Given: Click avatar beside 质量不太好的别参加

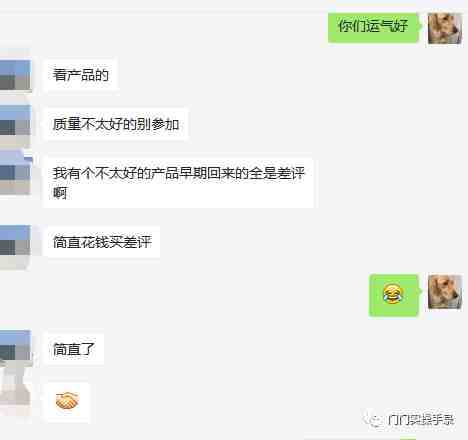Looking at the screenshot, I should pos(15,126).
